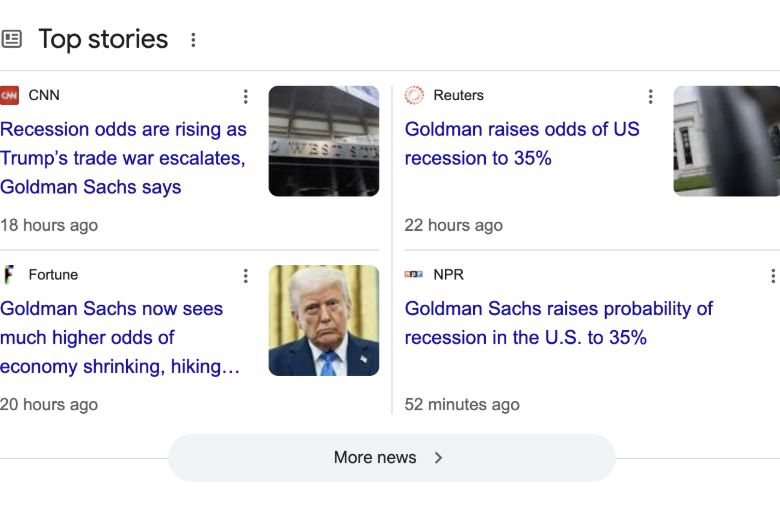Image resolution: width=780 pixels, height=508 pixels.
Task: Open Reuters headline Goldman raises odds of US recession
Action: click(522, 144)
